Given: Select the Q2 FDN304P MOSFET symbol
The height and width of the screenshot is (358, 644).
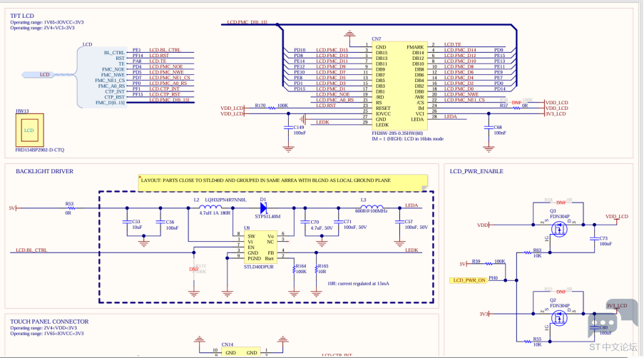Looking at the screenshot, I should (558, 318).
